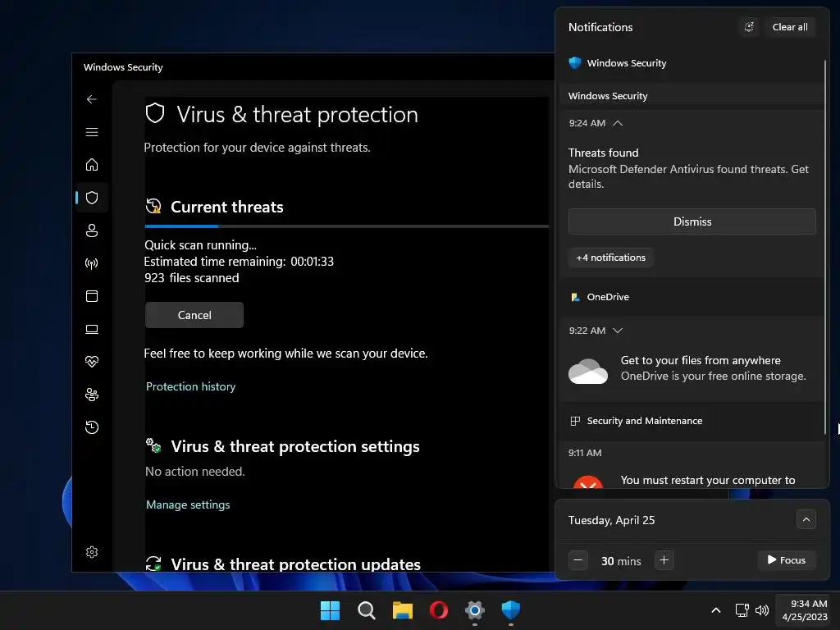This screenshot has height=630, width=840.
Task: Open Firewall & network protection icon
Action: pos(92,263)
